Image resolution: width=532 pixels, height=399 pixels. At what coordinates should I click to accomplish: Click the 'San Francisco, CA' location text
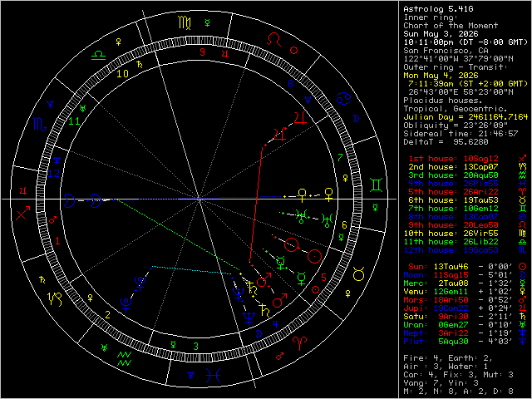[x=446, y=51]
